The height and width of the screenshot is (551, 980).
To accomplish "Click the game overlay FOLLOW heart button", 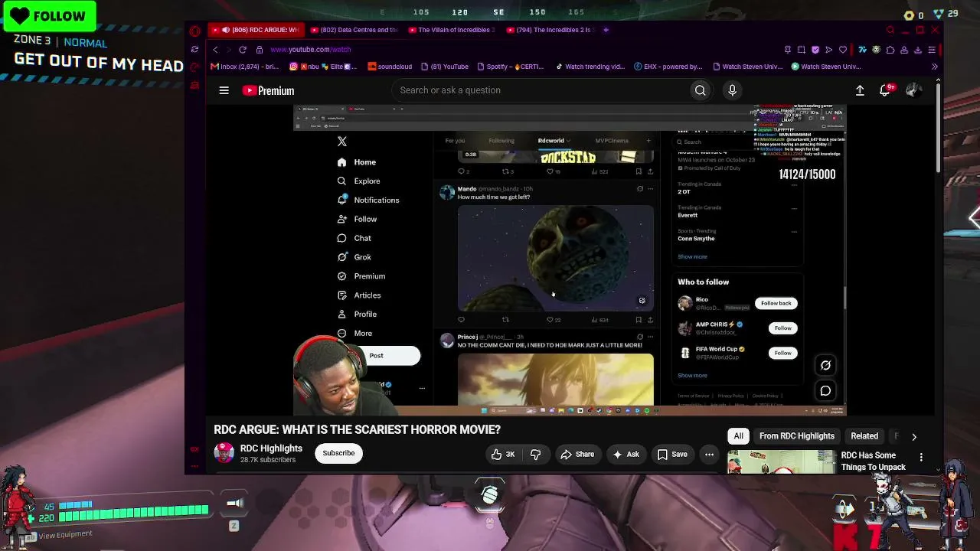I will pyautogui.click(x=49, y=16).
